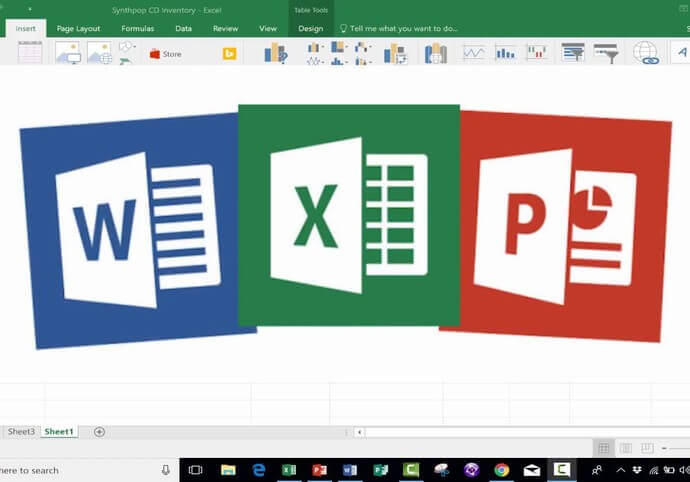This screenshot has width=690, height=482.
Task: Click the Tell me what you want to do box
Action: tap(399, 29)
